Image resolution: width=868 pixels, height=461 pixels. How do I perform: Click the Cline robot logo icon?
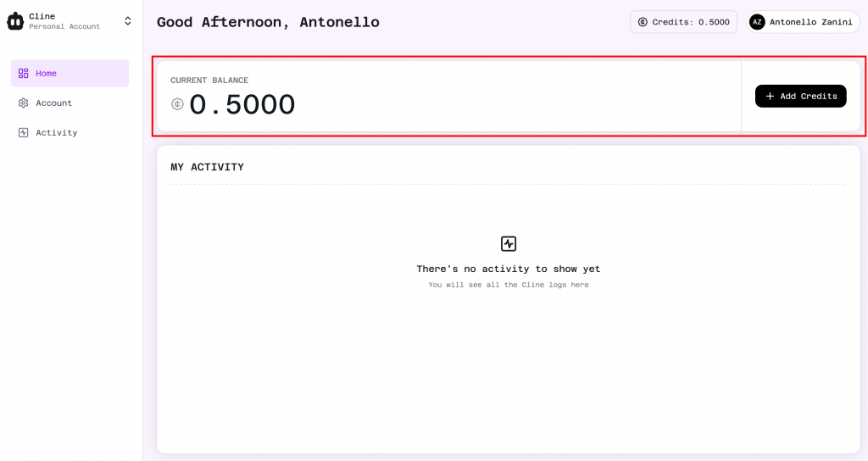click(x=15, y=21)
